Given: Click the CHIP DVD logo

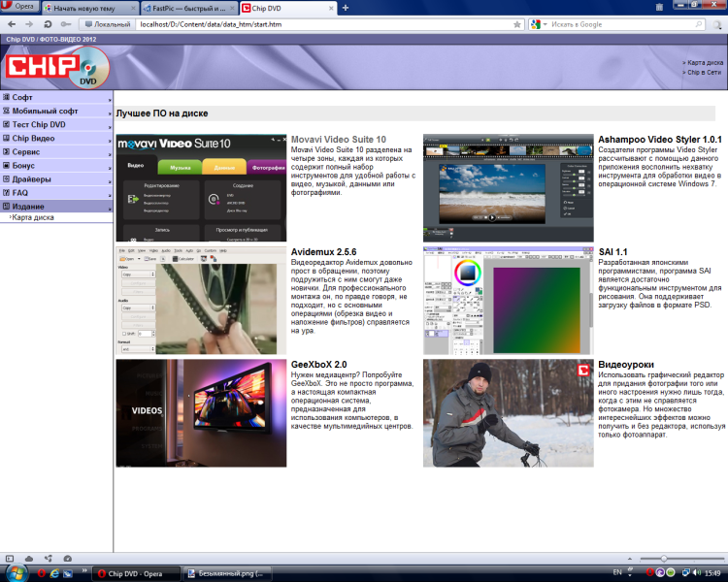Looking at the screenshot, I should [x=57, y=68].
